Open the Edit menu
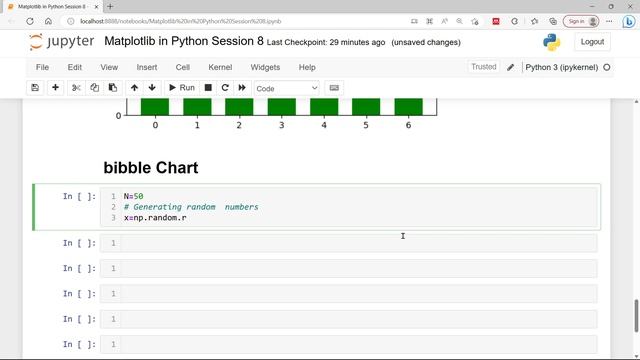The width and height of the screenshot is (640, 360). 75,67
